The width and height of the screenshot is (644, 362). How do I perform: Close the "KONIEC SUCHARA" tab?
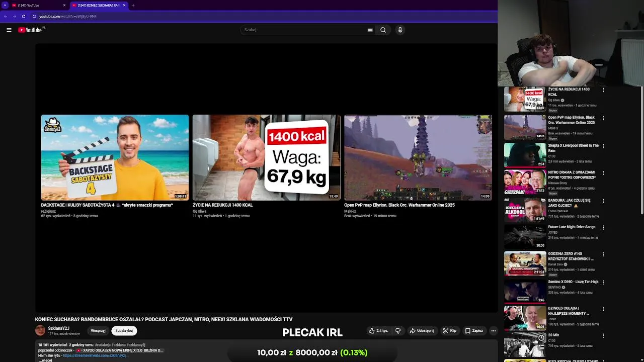pos(124,5)
